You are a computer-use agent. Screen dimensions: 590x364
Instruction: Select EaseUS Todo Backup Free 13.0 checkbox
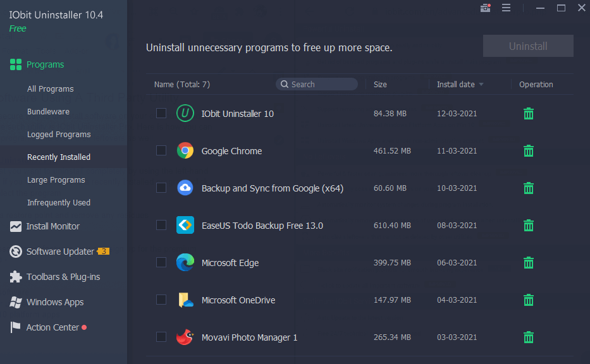[161, 226]
